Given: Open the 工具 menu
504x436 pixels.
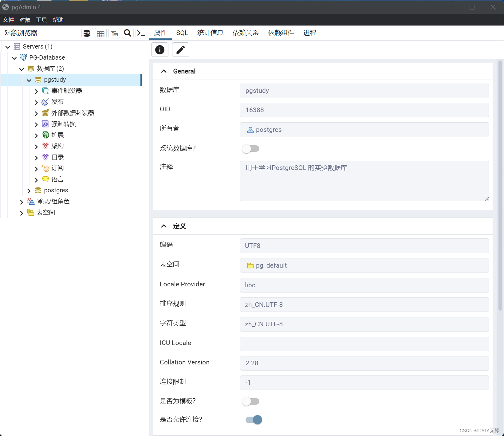Looking at the screenshot, I should [x=41, y=20].
